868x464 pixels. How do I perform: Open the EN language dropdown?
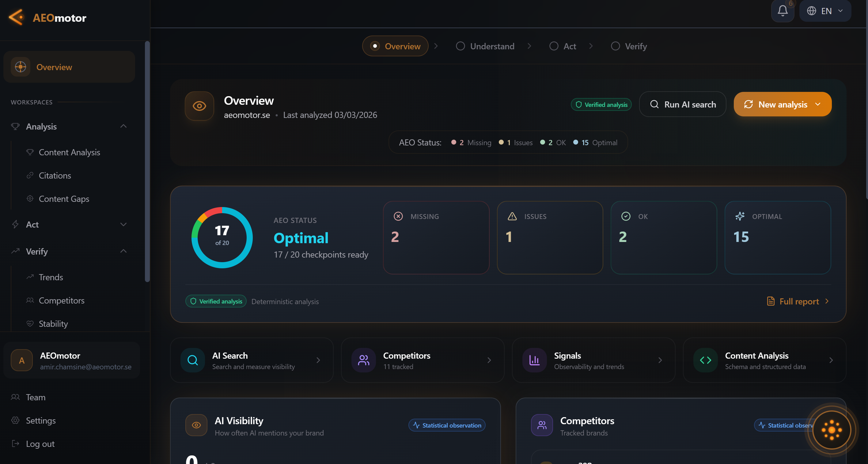tap(825, 11)
